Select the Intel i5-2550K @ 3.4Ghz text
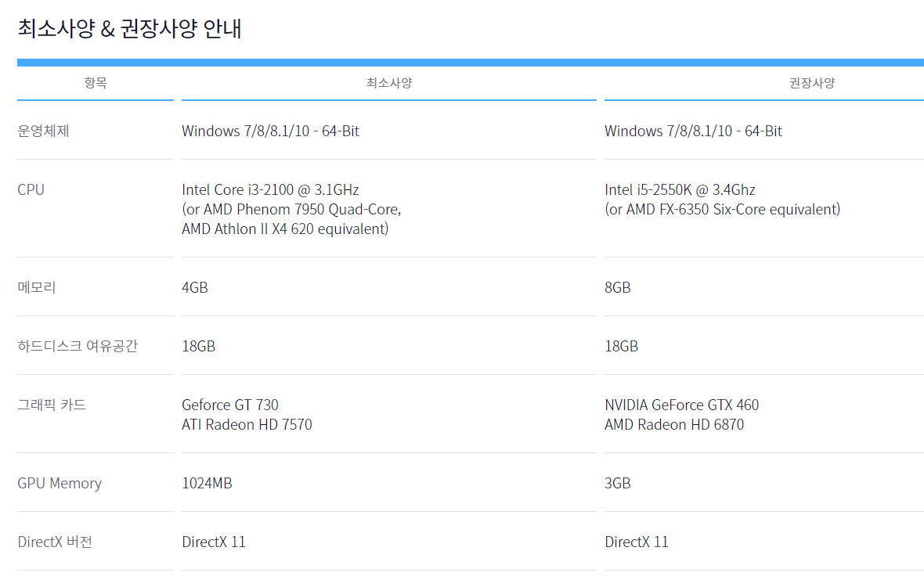The width and height of the screenshot is (924, 587). pos(680,189)
